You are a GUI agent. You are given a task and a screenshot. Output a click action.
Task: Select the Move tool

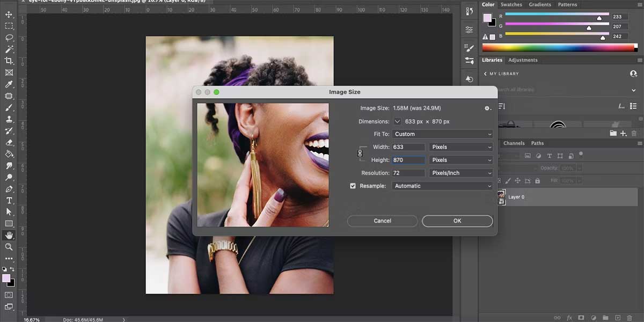pos(9,14)
